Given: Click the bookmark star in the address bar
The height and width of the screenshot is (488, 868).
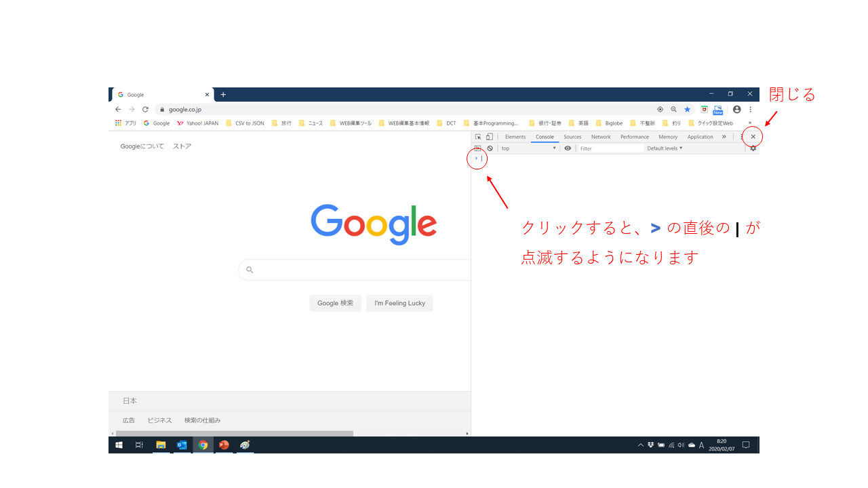Looking at the screenshot, I should (x=687, y=109).
